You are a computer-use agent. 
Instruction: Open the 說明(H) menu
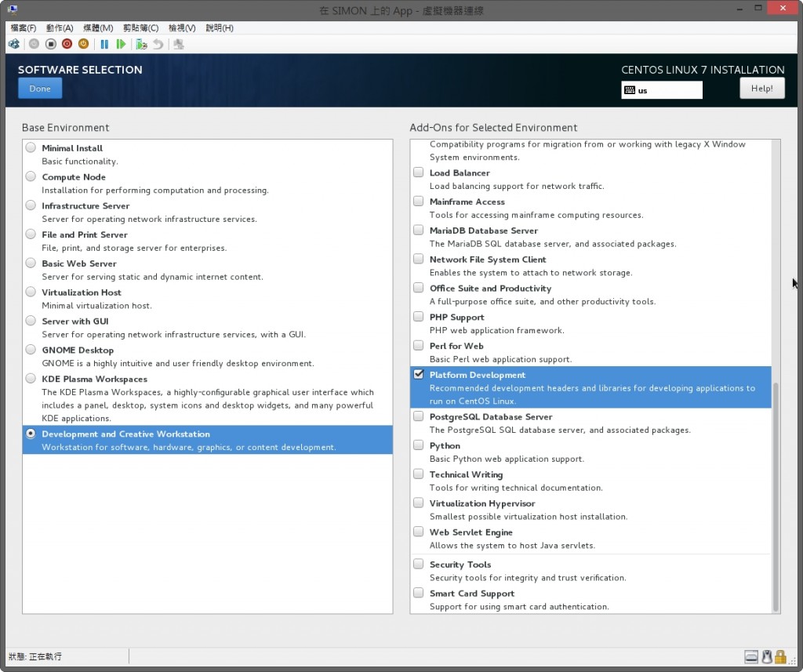(220, 27)
